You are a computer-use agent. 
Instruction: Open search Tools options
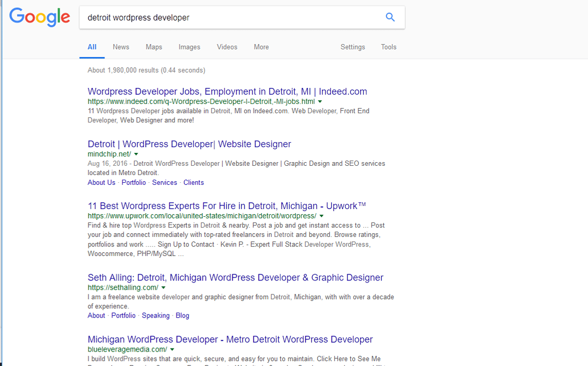click(x=388, y=47)
